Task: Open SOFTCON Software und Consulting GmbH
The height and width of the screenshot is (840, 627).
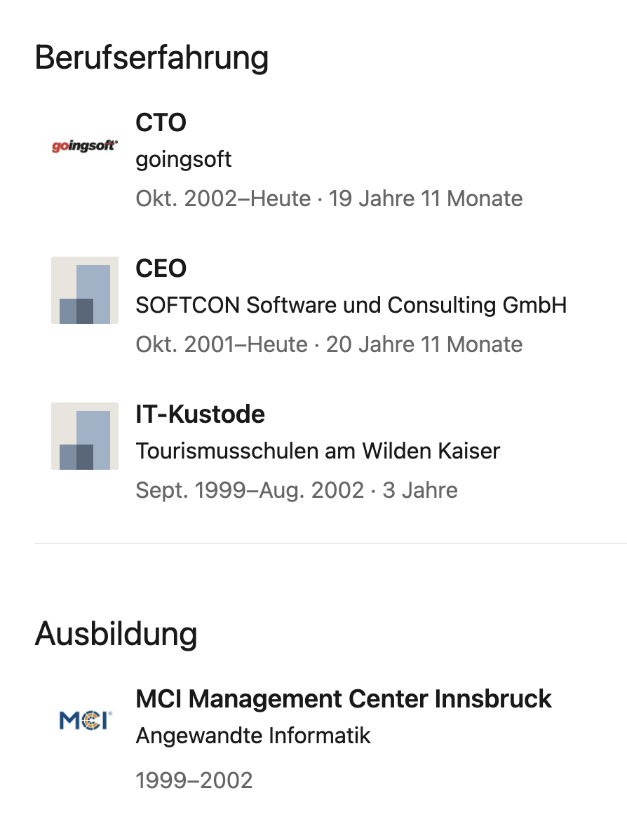Action: point(351,305)
